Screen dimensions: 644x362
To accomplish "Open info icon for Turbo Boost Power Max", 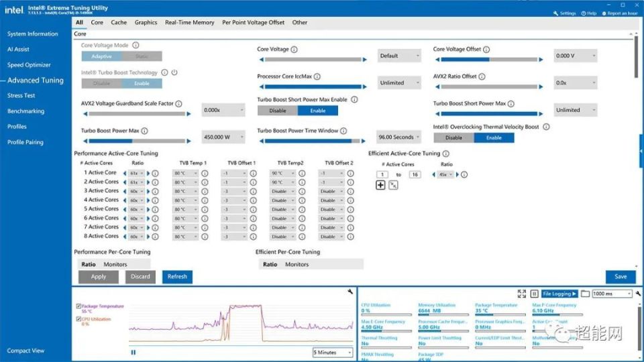I will pos(145,131).
